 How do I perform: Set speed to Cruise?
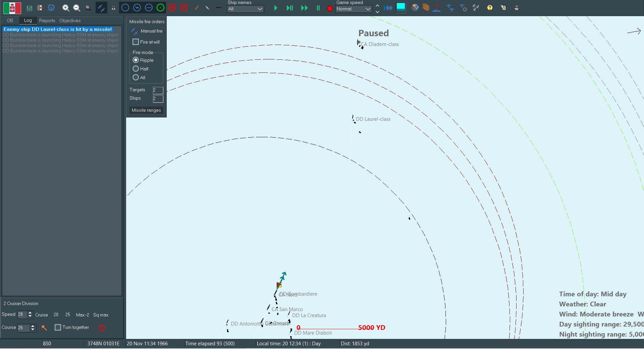pos(42,315)
